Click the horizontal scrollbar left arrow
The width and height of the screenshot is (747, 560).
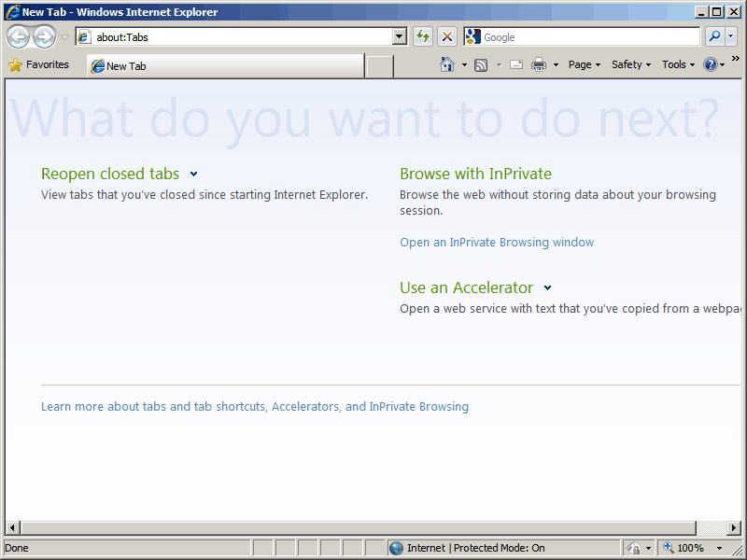[12, 527]
